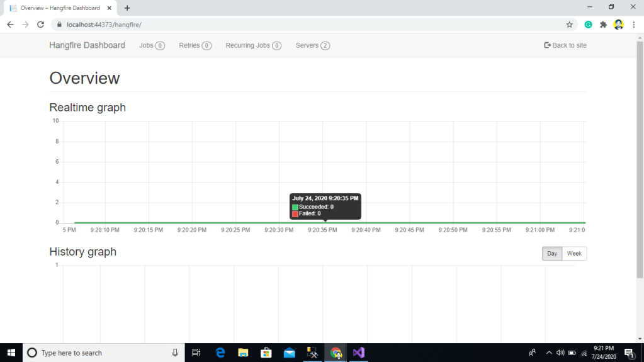Switch History graph to Week view

(x=573, y=254)
